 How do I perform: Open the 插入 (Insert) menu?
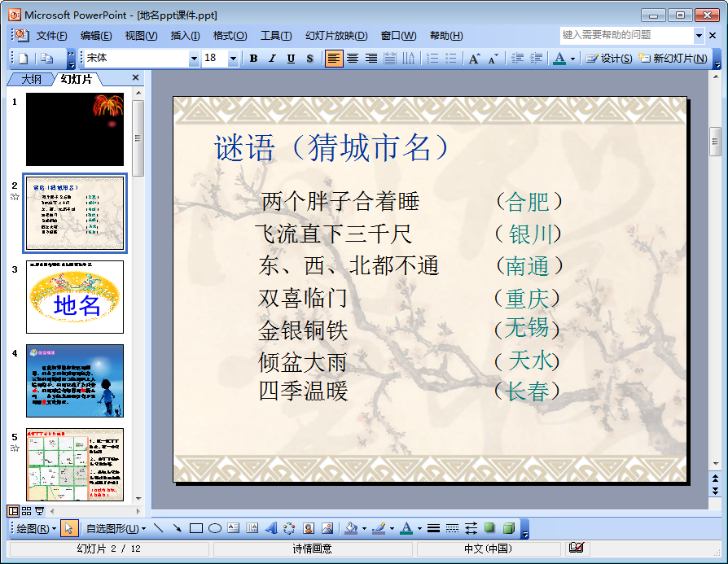(185, 36)
